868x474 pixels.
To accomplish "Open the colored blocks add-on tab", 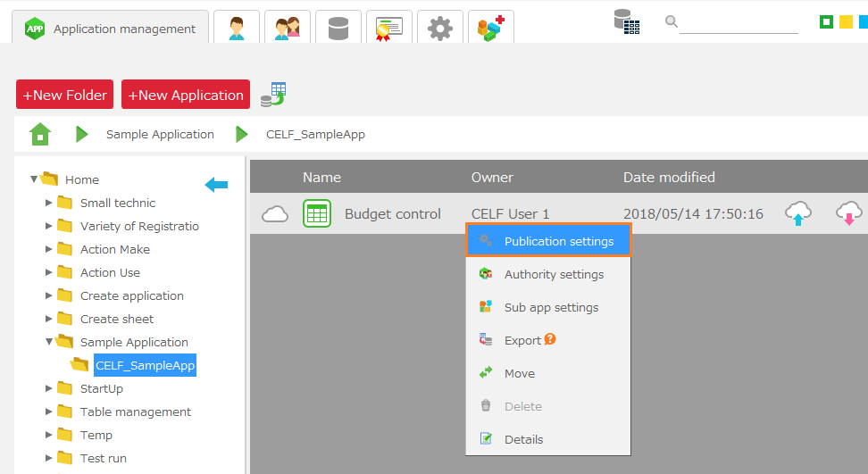I will [x=491, y=28].
